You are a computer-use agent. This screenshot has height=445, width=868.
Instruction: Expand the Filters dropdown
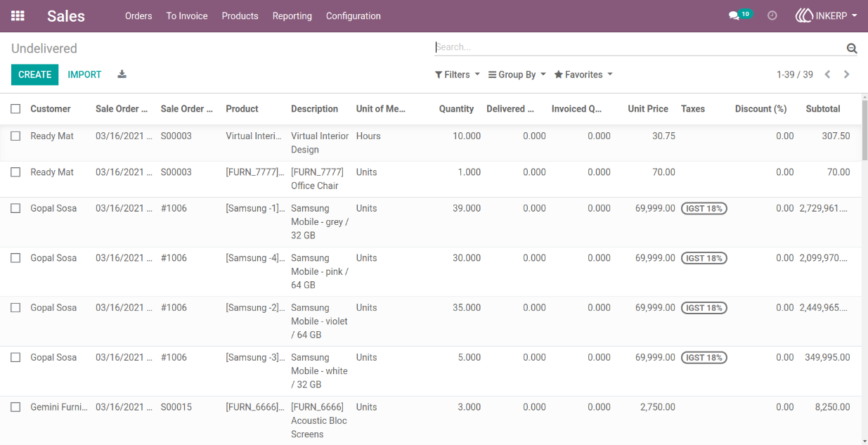(458, 75)
